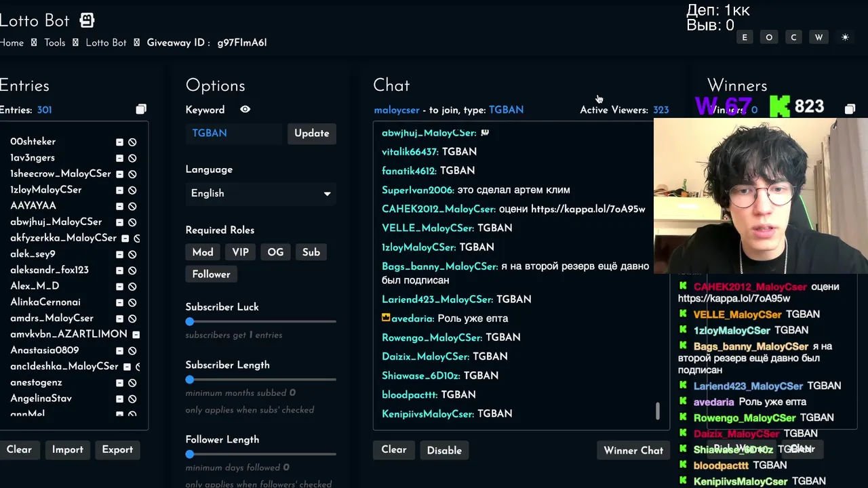
Task: Remove entry amvkvbn_AZARTLIMON with minus icon
Action: coord(136,335)
